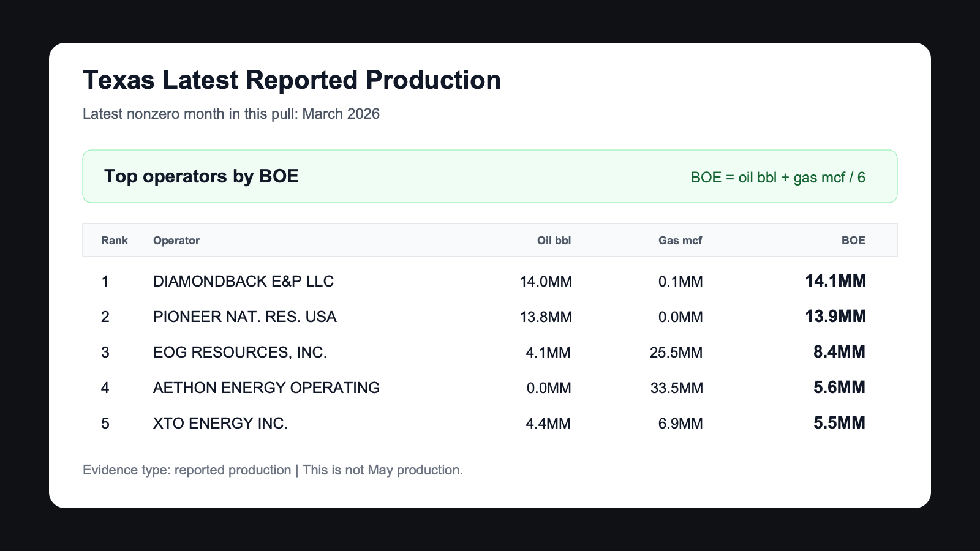The height and width of the screenshot is (551, 980).
Task: Select XTO ENERGY INC. operator name
Action: (x=221, y=424)
